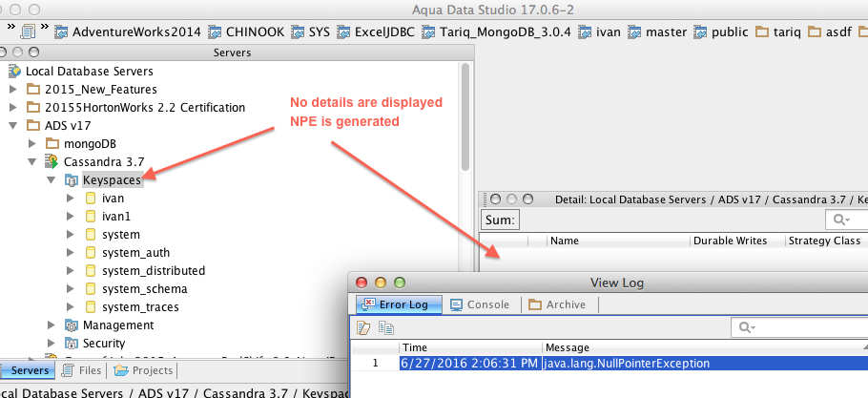Collapse the ADS v17 folder
Screen dimensions: 868x398
tap(14, 126)
